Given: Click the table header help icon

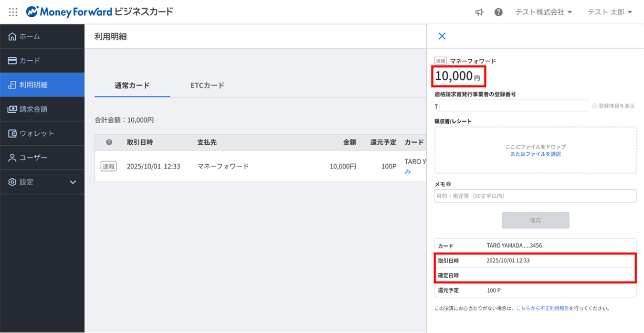Looking at the screenshot, I should coord(109,142).
